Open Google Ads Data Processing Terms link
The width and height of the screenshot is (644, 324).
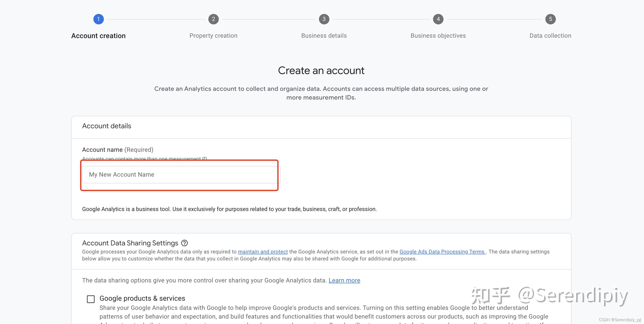pos(442,252)
